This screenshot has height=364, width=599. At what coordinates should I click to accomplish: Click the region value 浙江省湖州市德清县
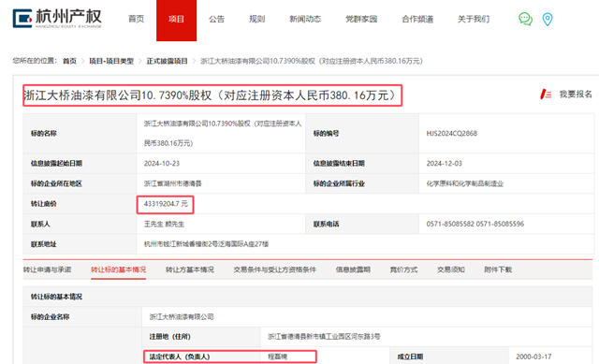point(172,183)
